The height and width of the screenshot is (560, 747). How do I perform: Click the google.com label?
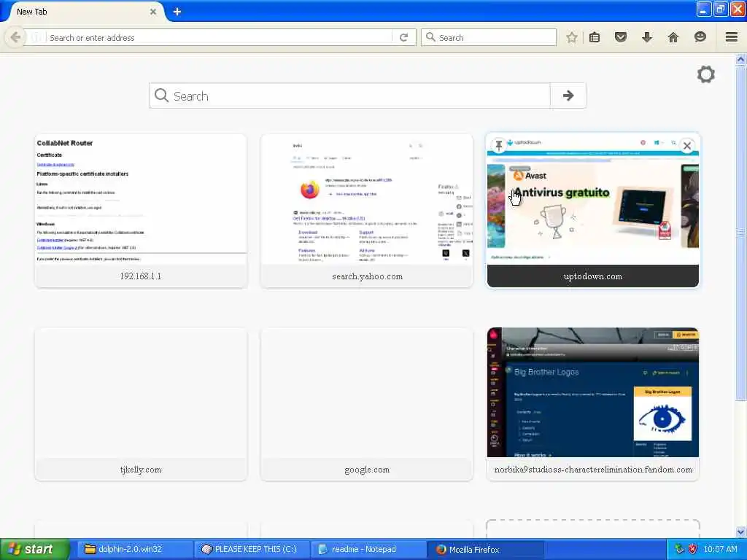367,470
